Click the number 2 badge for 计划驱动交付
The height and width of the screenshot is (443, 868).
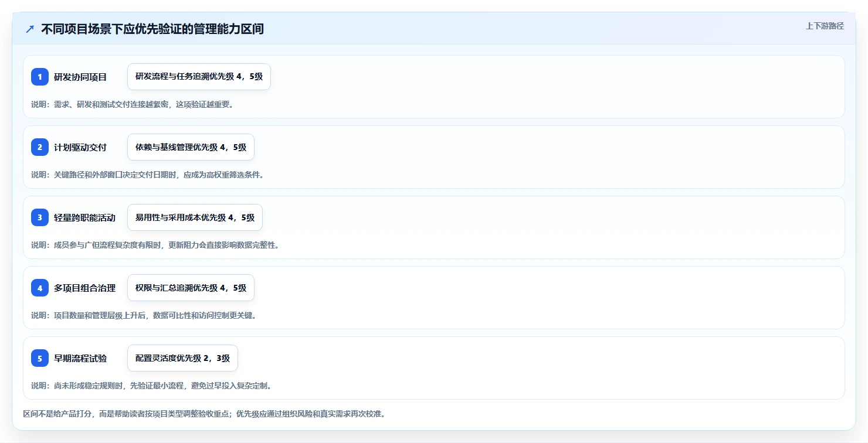40,147
